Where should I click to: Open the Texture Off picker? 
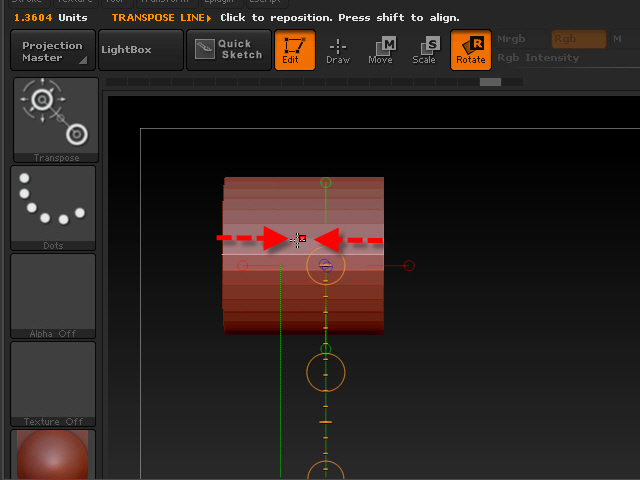pos(53,384)
